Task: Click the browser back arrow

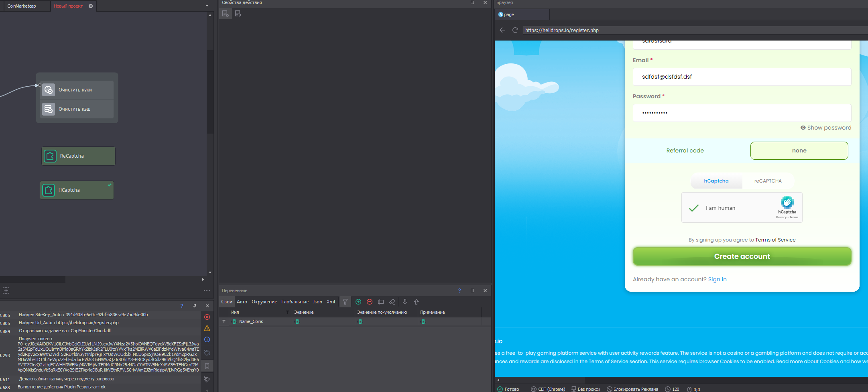Action: coord(502,30)
